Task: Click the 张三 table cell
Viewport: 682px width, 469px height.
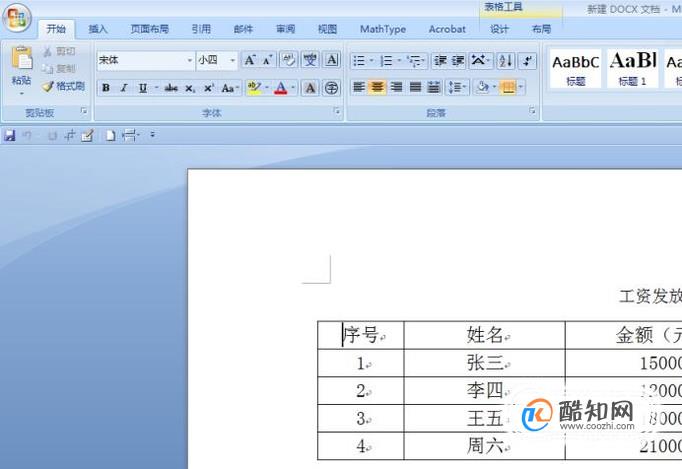Action: [x=485, y=363]
